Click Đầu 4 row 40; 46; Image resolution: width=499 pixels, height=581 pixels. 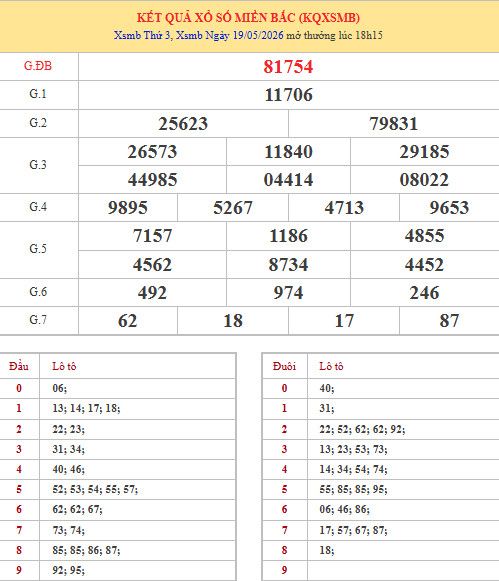coord(68,469)
